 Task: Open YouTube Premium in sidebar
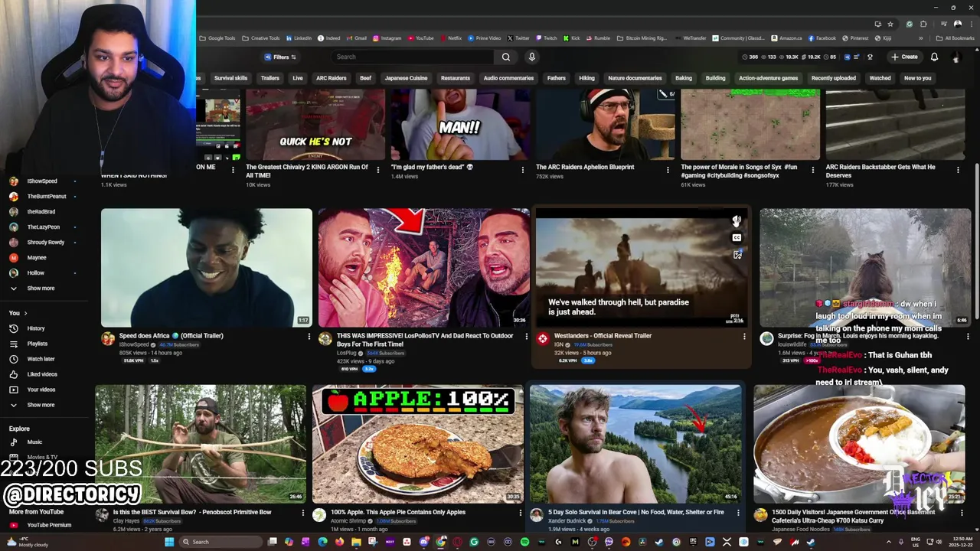(49, 525)
